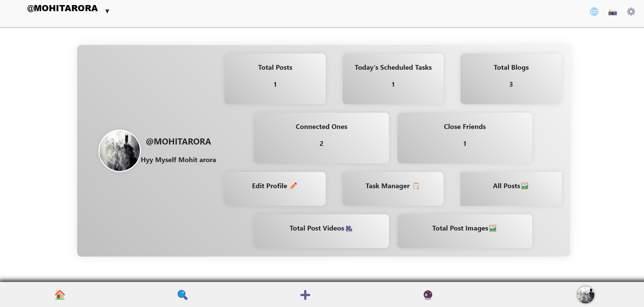
Task: Open profile from bottom bar avatar
Action: (585, 294)
